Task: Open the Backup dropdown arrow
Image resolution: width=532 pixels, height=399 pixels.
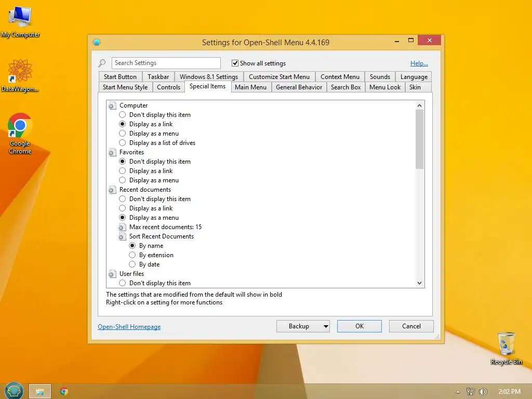Action: click(x=326, y=326)
